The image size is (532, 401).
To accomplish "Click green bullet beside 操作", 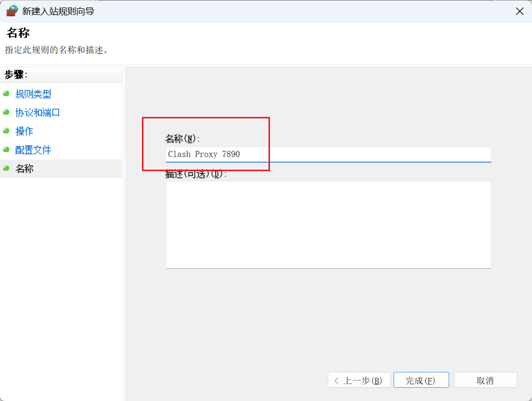I will pyautogui.click(x=6, y=131).
